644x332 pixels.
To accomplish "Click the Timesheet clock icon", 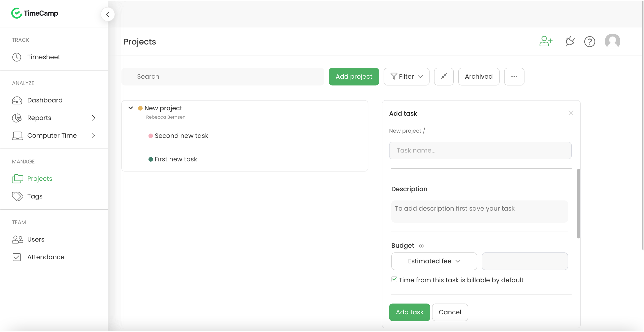I will point(17,57).
